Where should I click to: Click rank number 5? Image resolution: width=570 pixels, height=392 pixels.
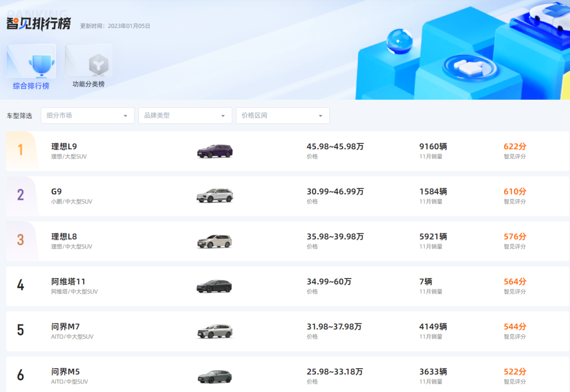[21, 330]
